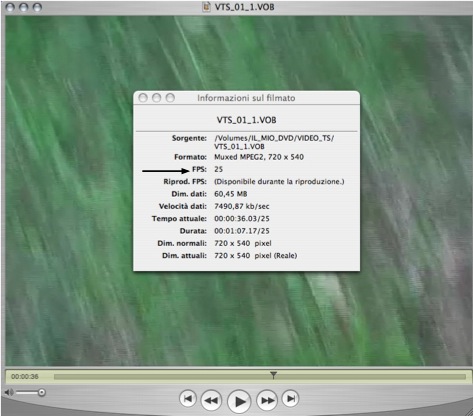This screenshot has height=416, width=473.
Task: Click the rewind button
Action: pos(211,400)
